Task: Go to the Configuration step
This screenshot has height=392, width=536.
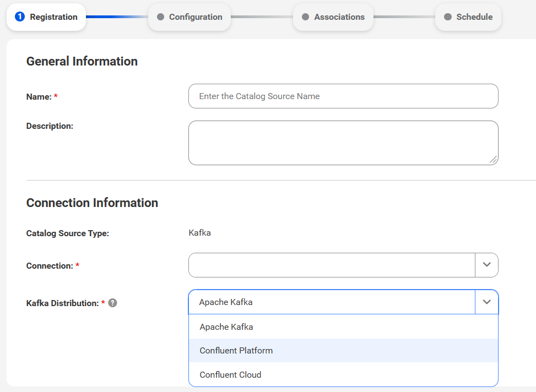Action: 190,17
